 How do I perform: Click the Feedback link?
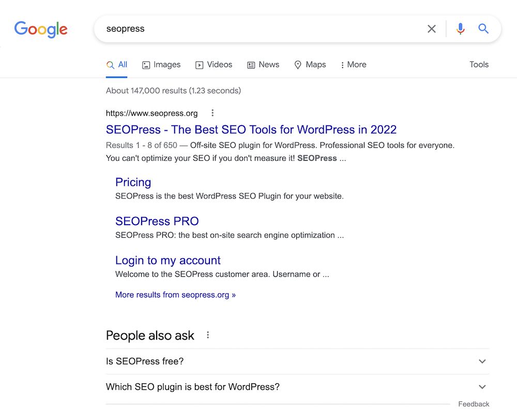[x=474, y=404]
